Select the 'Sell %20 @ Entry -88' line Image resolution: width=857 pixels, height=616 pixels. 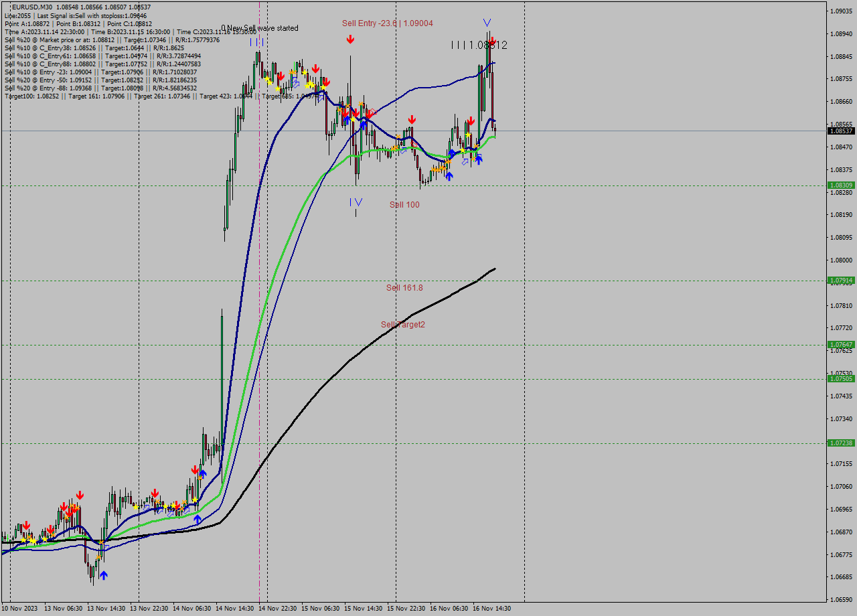coord(100,88)
